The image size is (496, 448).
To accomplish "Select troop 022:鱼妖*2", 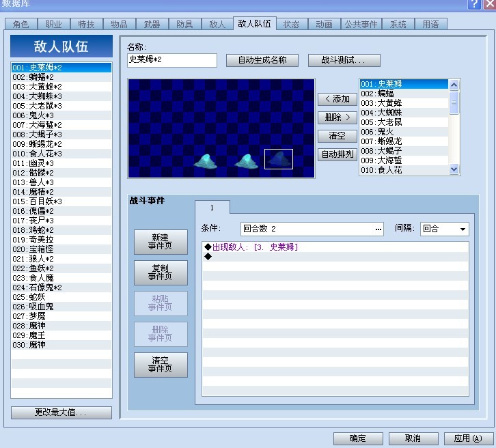I will [x=61, y=268].
